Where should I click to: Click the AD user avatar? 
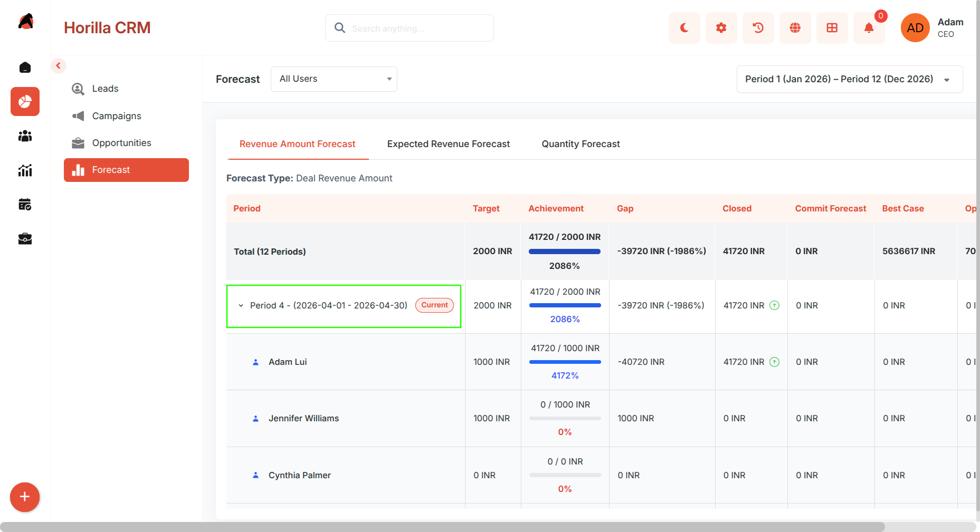click(x=915, y=28)
